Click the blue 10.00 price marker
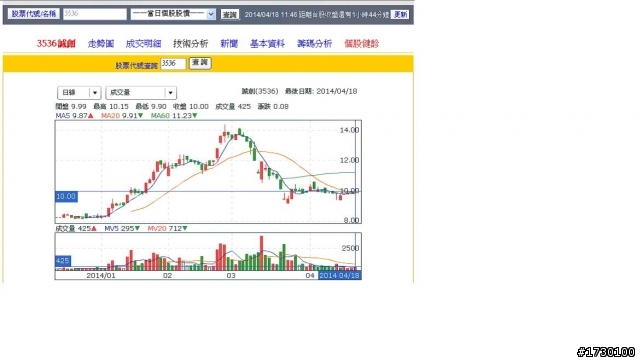This screenshot has width=641, height=360. pyautogui.click(x=66, y=197)
